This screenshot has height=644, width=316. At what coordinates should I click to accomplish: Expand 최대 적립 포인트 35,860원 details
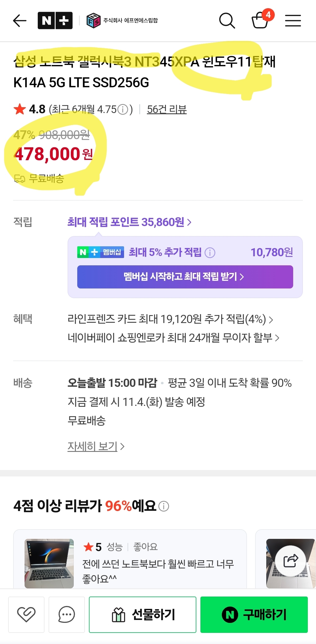tap(129, 222)
